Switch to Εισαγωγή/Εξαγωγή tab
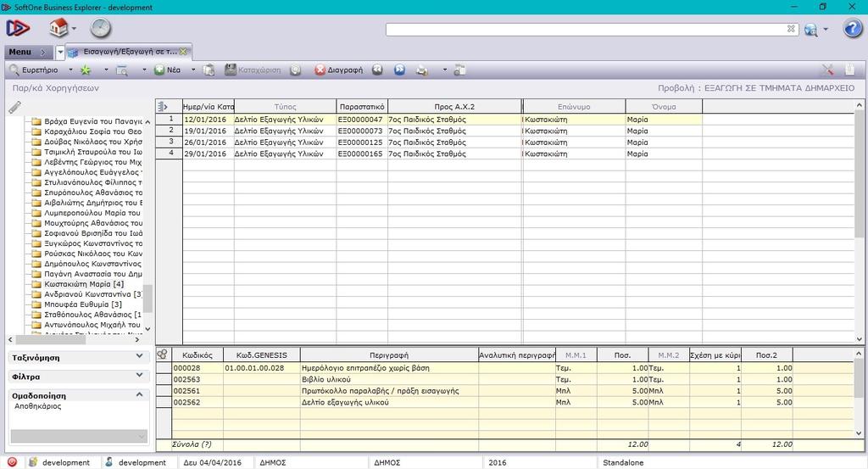The height and width of the screenshot is (469, 868). tap(129, 52)
